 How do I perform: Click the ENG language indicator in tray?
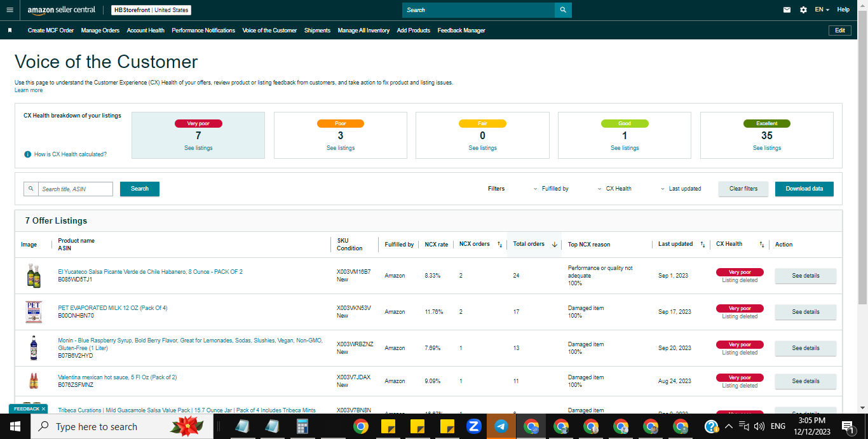click(x=778, y=426)
